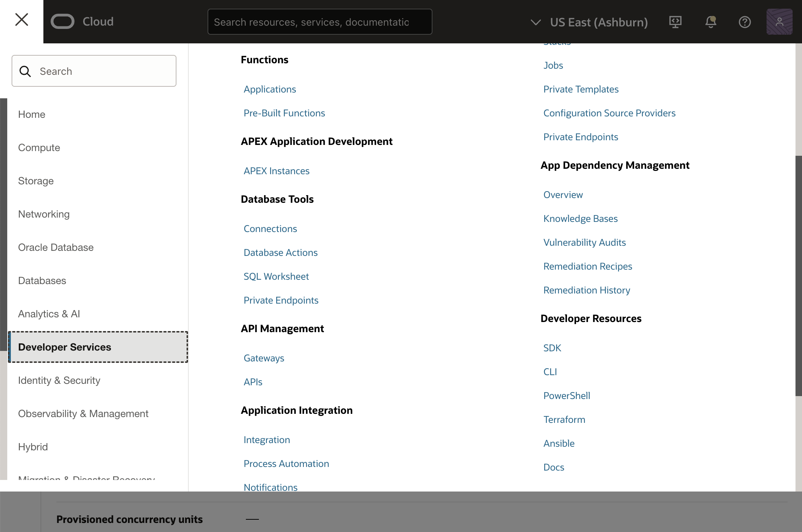Close the navigation menu with X icon
Viewport: 802px width, 532px height.
[x=22, y=20]
